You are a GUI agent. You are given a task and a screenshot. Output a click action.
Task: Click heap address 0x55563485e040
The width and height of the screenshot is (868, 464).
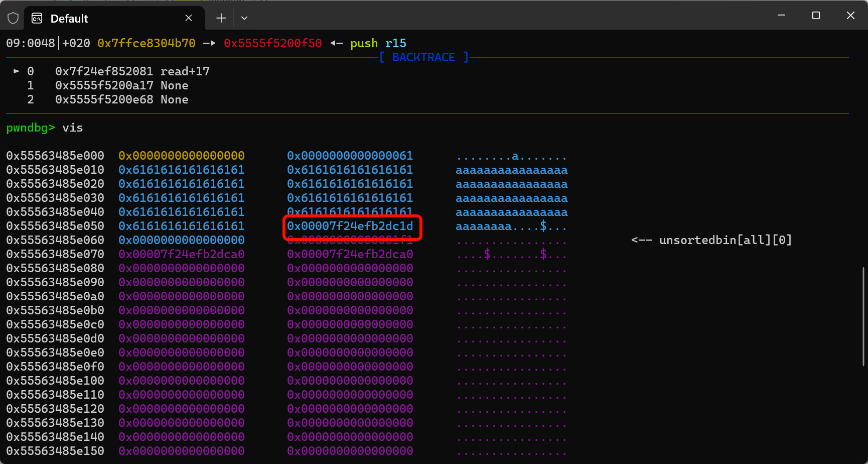click(55, 212)
